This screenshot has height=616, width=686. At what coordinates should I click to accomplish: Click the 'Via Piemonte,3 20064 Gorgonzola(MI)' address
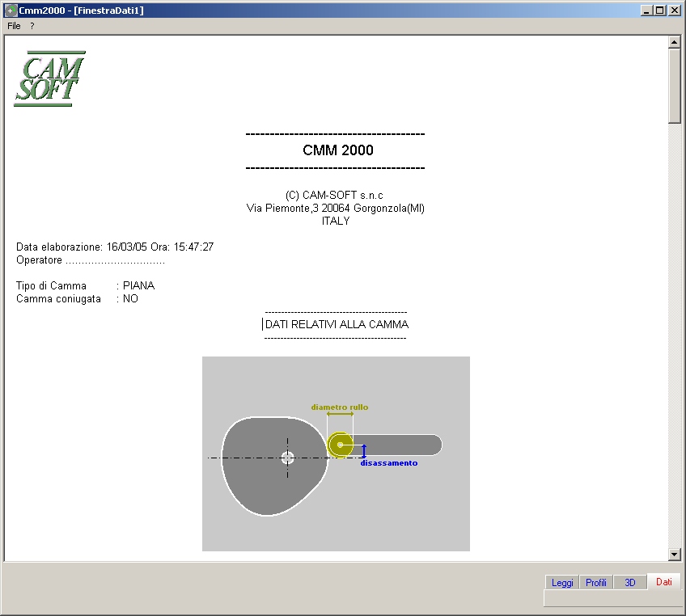tap(336, 208)
